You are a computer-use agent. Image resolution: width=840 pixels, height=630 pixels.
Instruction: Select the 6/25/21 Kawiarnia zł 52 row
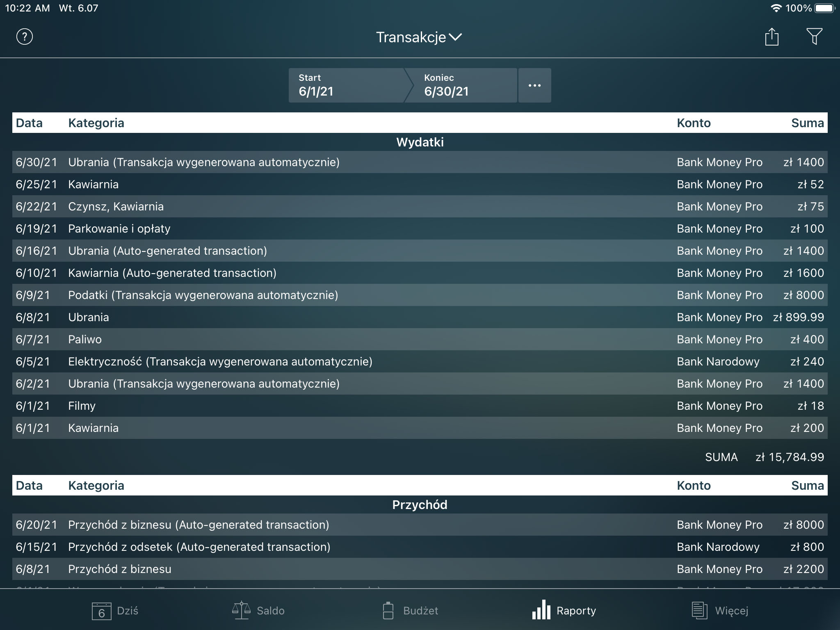tap(420, 184)
